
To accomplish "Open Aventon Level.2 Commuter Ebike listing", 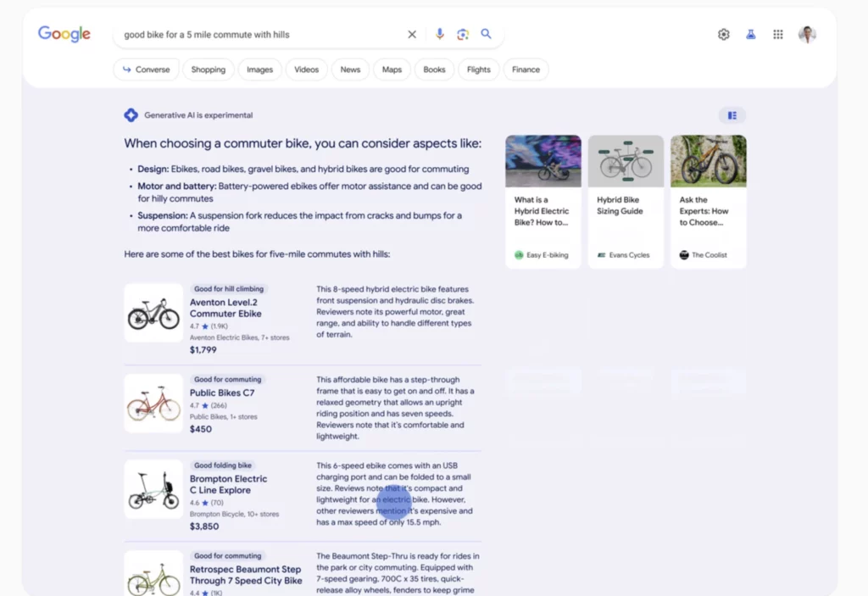I will point(225,308).
